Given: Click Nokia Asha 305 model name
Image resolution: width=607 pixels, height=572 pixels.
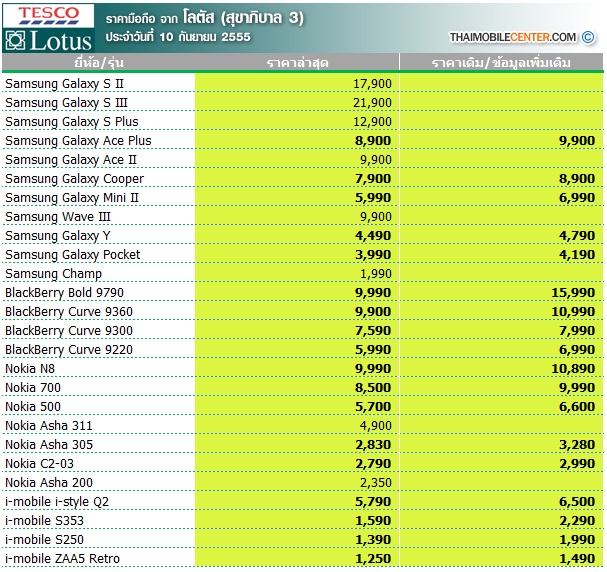Looking at the screenshot, I should click(x=49, y=444).
